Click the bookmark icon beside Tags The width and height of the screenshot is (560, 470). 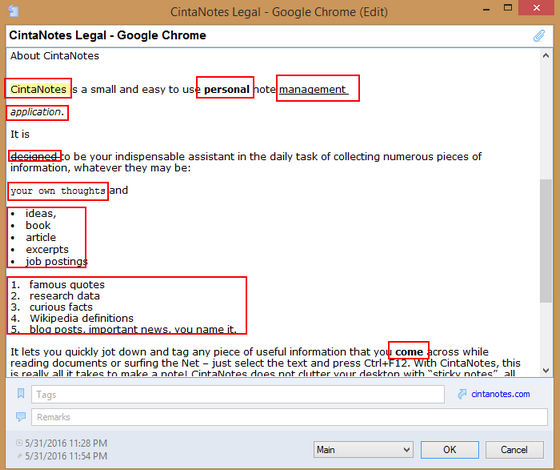coord(21,394)
